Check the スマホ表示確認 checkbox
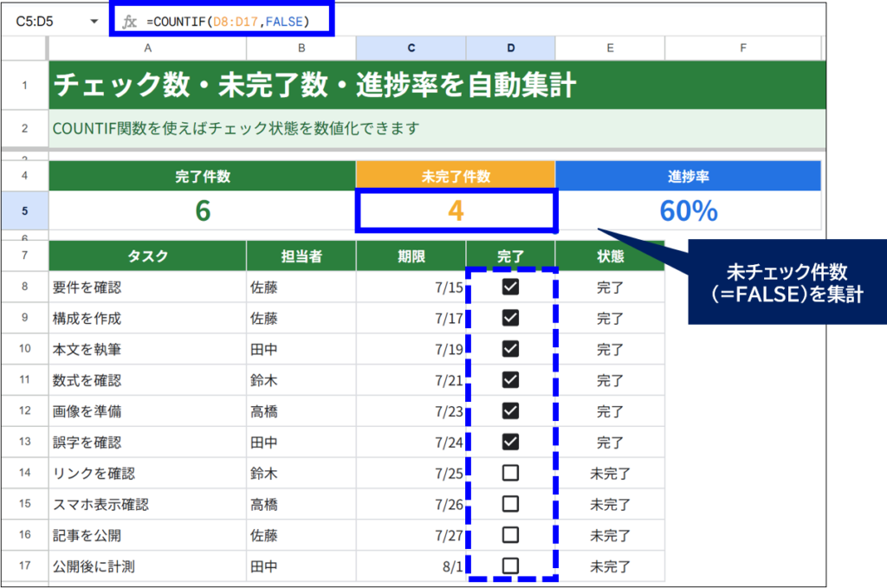 pyautogui.click(x=510, y=504)
